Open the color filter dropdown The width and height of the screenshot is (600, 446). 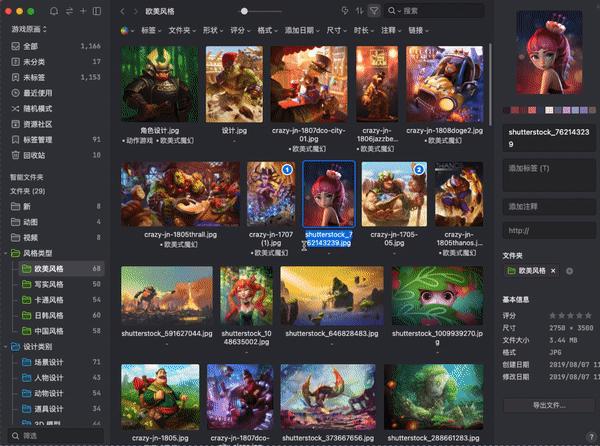pos(128,30)
